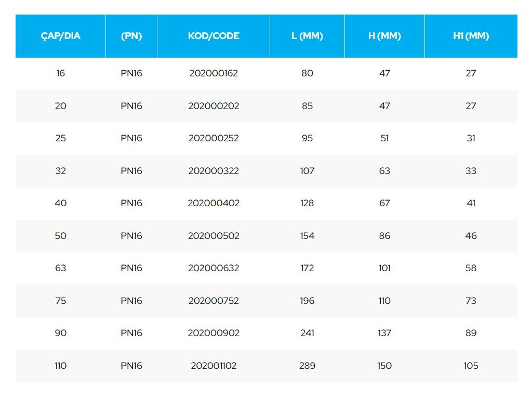This screenshot has width=532, height=399.
Task: Click H value 63 in the 202000322 row
Action: pos(384,170)
